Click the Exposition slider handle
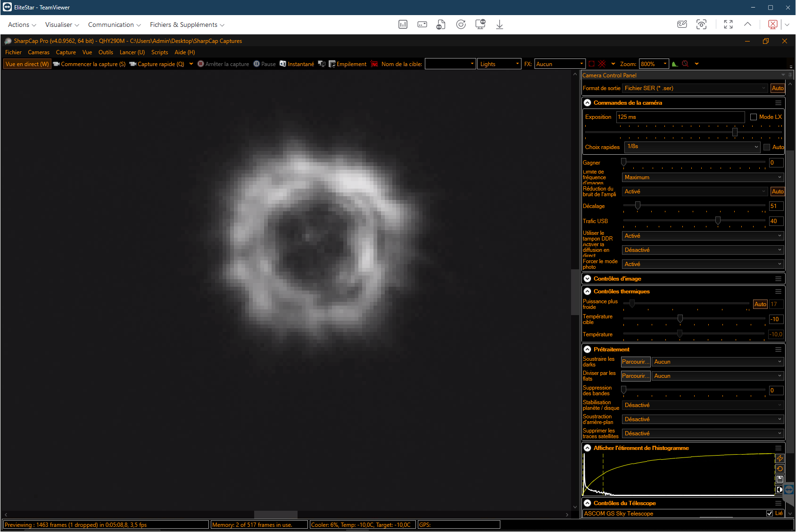The height and width of the screenshot is (532, 796). point(735,133)
